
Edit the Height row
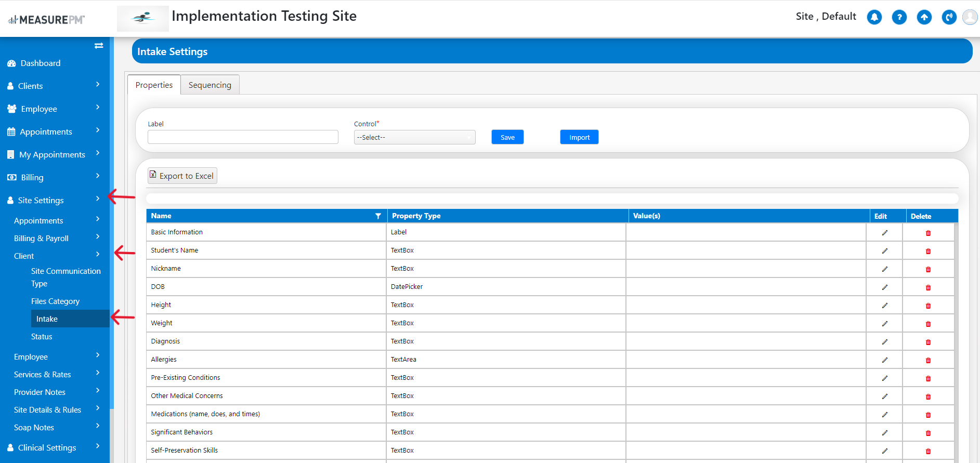(x=884, y=306)
